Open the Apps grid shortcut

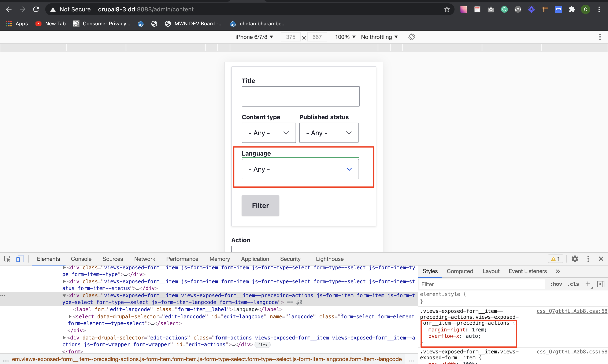(17, 23)
